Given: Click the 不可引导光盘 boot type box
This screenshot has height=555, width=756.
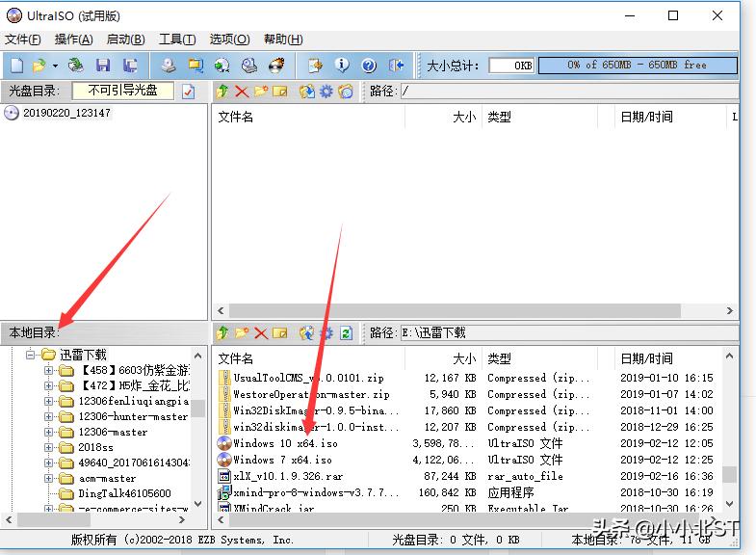Looking at the screenshot, I should click(123, 91).
